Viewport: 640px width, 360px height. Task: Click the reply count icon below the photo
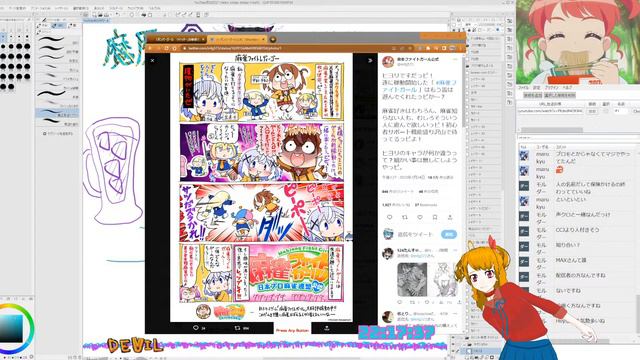point(196,328)
